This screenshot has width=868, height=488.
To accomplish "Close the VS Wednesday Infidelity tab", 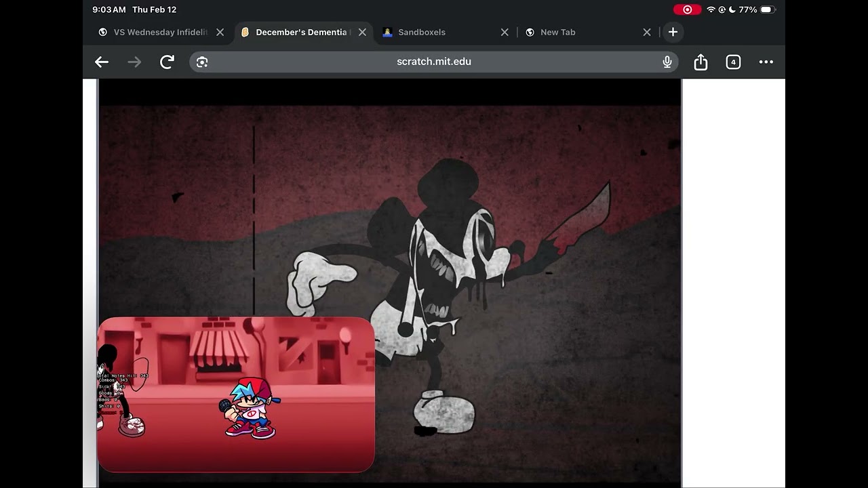I will click(220, 32).
